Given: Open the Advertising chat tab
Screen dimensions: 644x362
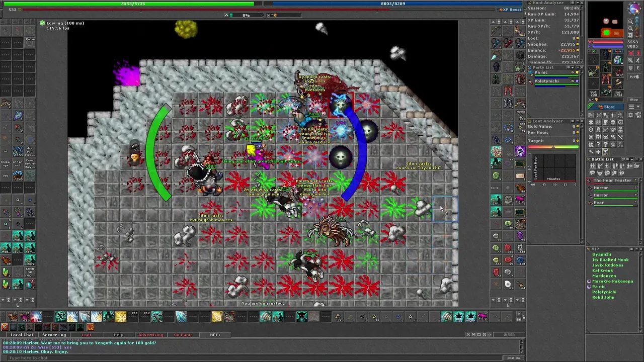Looking at the screenshot, I should (x=151, y=335).
